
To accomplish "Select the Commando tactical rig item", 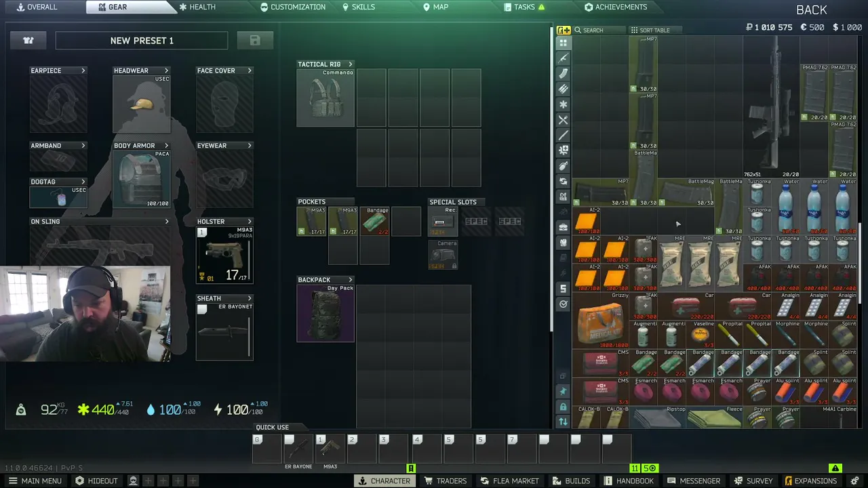I will tap(325, 98).
